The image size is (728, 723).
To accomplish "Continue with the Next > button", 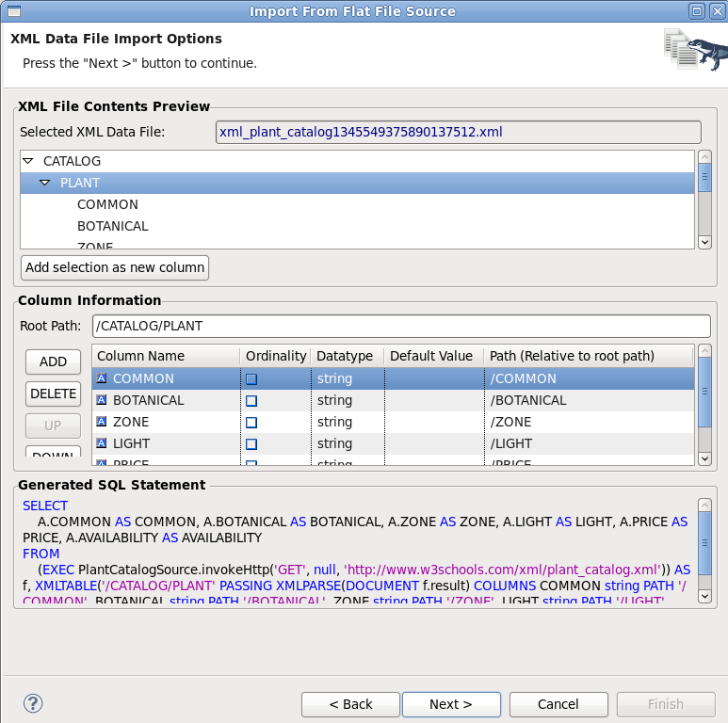I will coord(451,704).
